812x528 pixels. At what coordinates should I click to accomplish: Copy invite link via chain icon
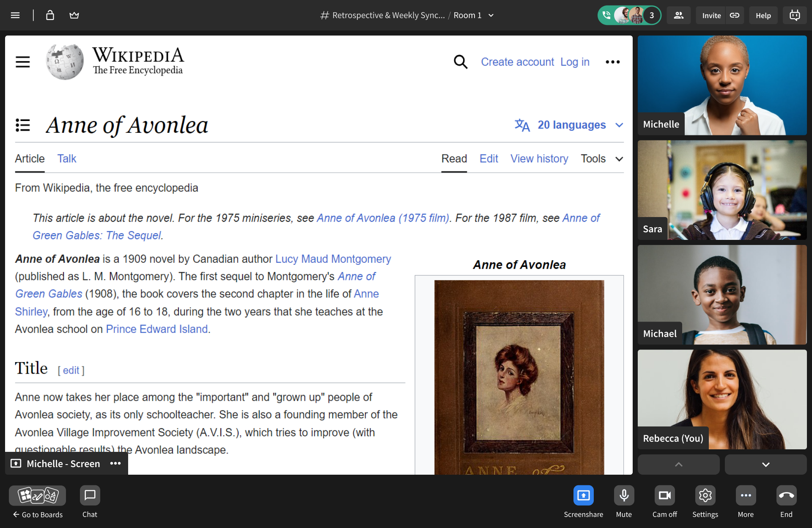tap(735, 15)
